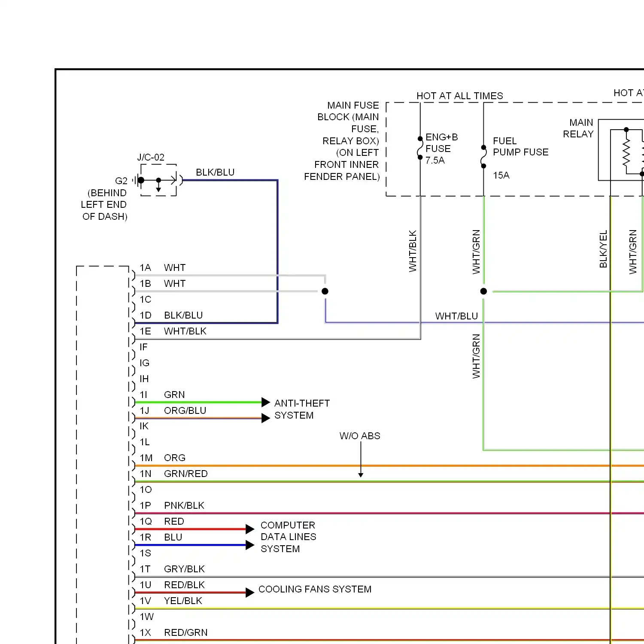Click 'COMPUTER DATA LINES SYSTEM' reference
The height and width of the screenshot is (644, 644).
(288, 537)
